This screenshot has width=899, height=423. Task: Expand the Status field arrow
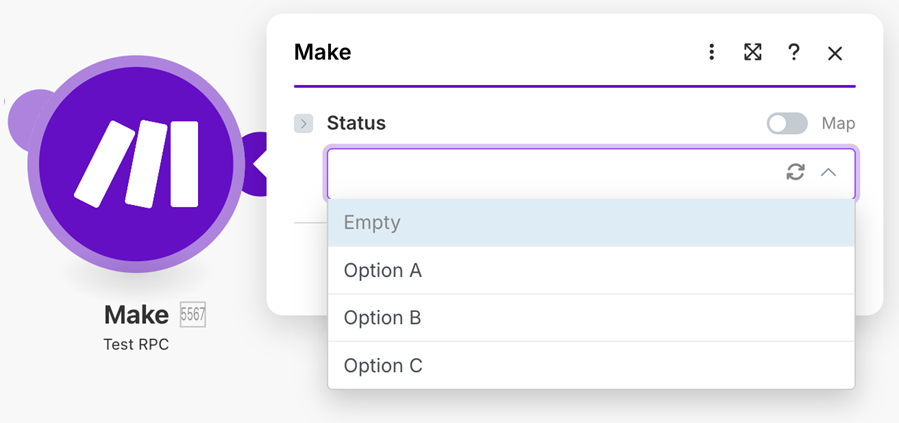click(x=304, y=124)
